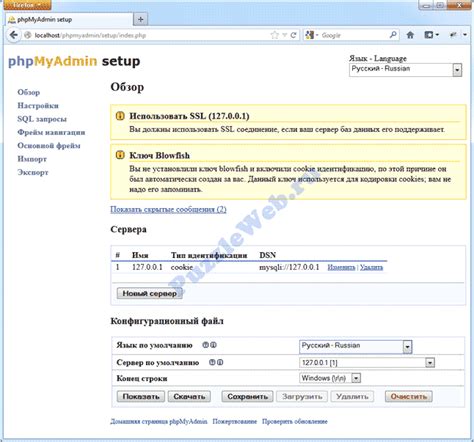Click the red Очистить button
Image resolution: width=474 pixels, height=442 pixels.
coord(409,396)
